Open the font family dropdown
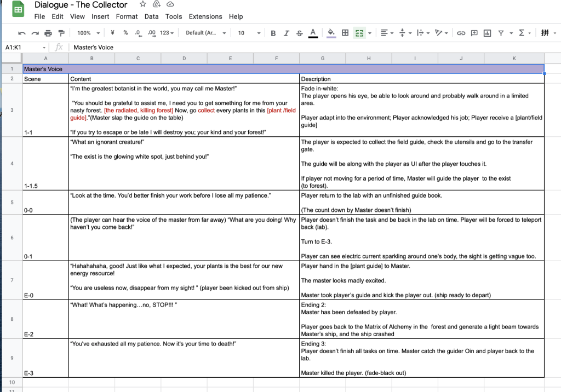561x392 pixels. pyautogui.click(x=206, y=33)
